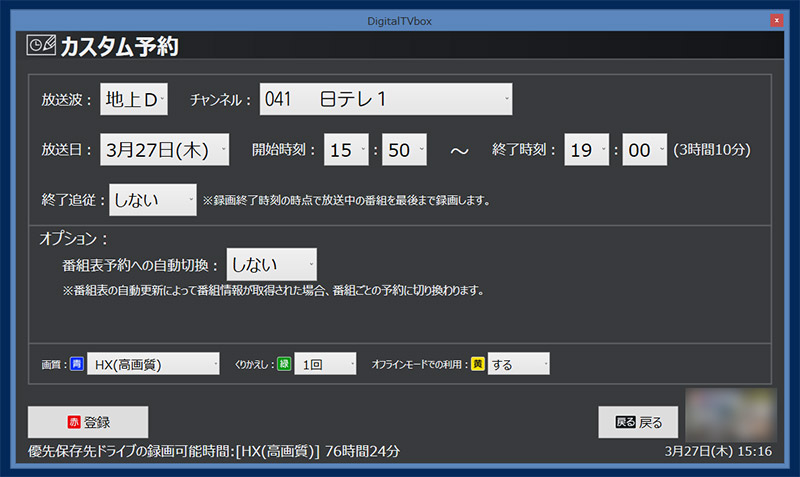The width and height of the screenshot is (800, 477).
Task: Expand the チャンネル list showing 041 日テレ1
Action: pyautogui.click(x=386, y=99)
